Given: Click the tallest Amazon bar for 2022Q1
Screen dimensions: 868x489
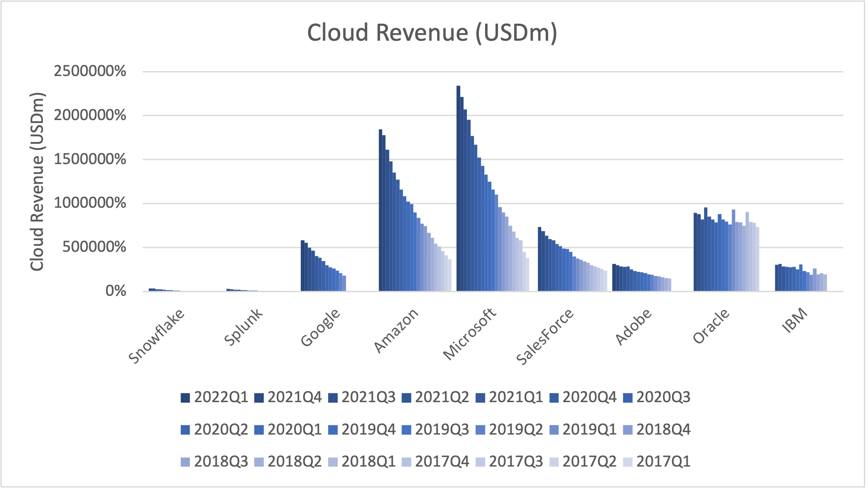Looking at the screenshot, I should point(380,210).
